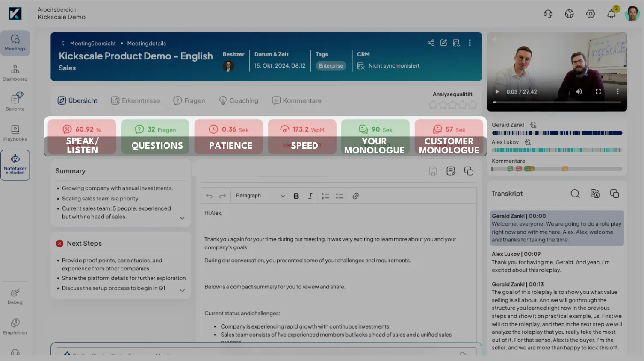Open the Debug sidebar item
This screenshot has width=644, height=361.
click(15, 296)
